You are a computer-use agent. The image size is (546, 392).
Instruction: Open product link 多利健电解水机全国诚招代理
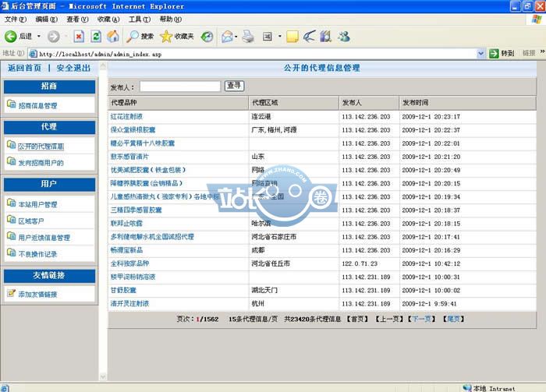[x=152, y=236]
